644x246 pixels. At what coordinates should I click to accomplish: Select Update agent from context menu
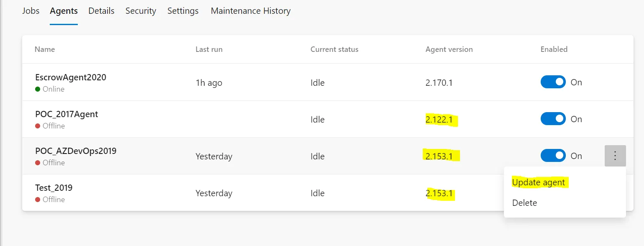[x=538, y=182]
